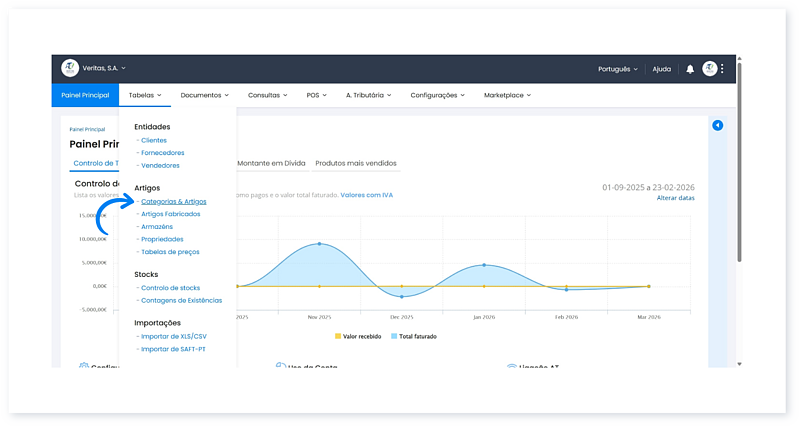This screenshot has height=427, width=800.
Task: Toggle the Total faturado blue legend marker
Action: pyautogui.click(x=395, y=336)
